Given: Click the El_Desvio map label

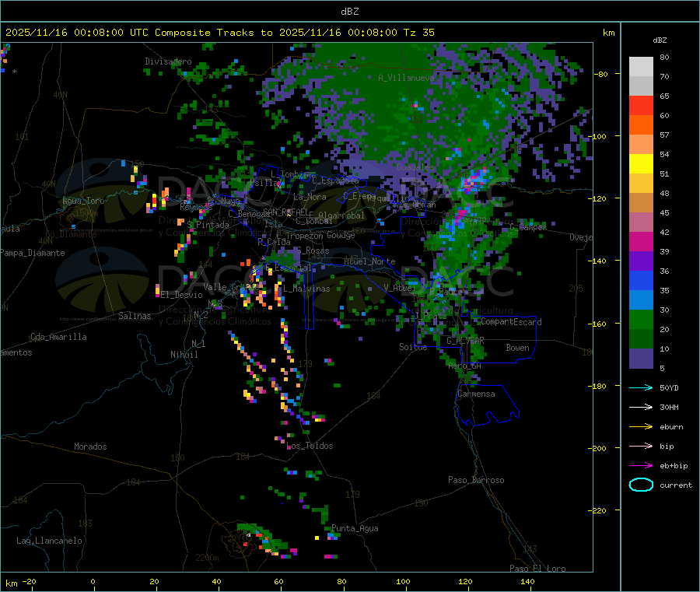Looking at the screenshot, I should (181, 295).
